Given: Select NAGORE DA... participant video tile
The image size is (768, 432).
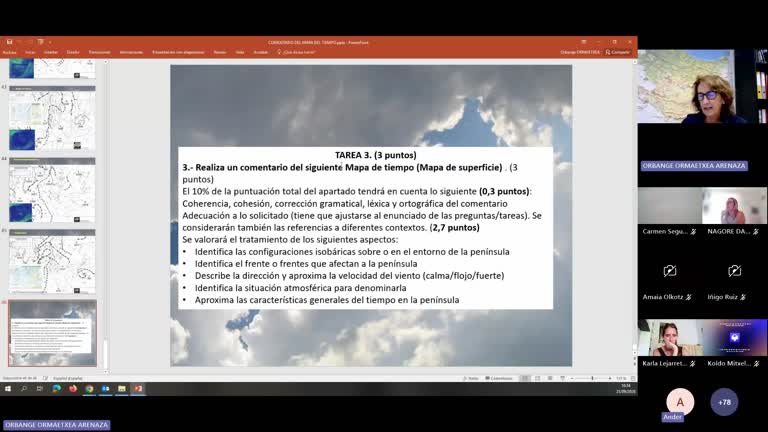Looking at the screenshot, I should (x=734, y=212).
